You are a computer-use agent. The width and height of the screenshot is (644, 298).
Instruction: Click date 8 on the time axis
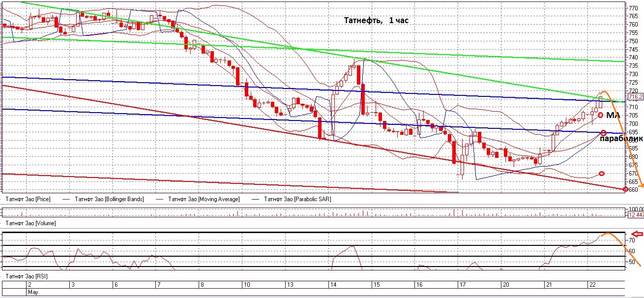point(202,285)
